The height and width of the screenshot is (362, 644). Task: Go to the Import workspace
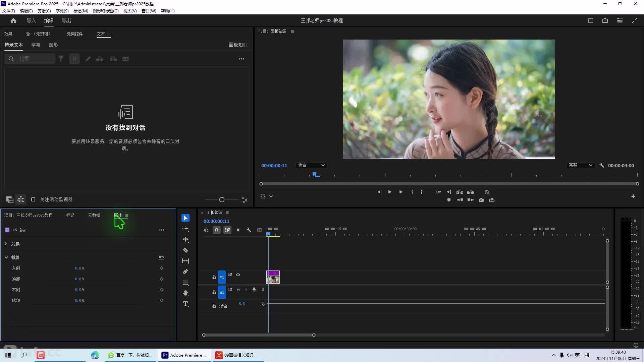(x=31, y=20)
